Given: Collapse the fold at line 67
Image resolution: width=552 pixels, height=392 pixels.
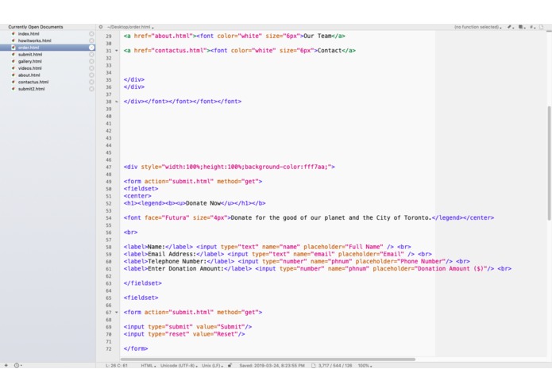Looking at the screenshot, I should [117, 312].
